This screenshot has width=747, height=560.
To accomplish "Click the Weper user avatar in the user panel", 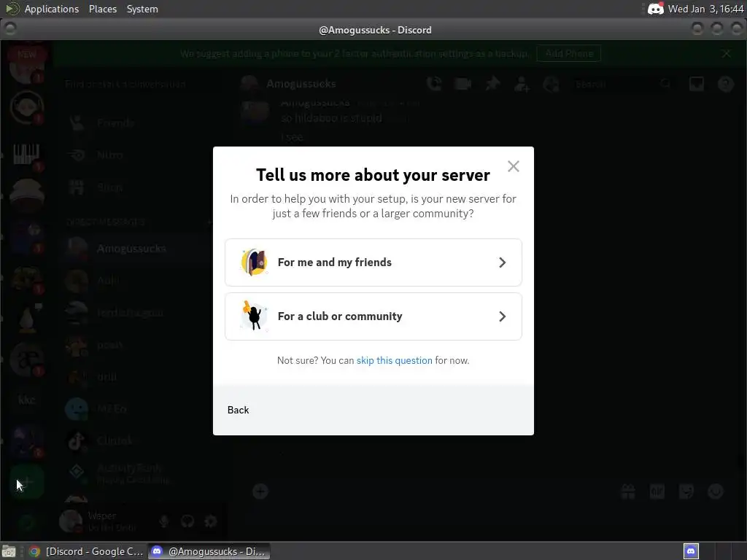I will coord(71,521).
